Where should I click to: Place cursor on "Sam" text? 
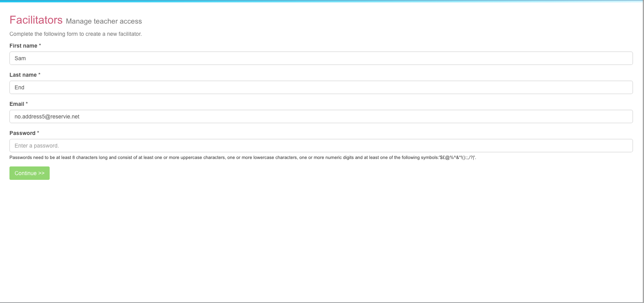(20, 58)
